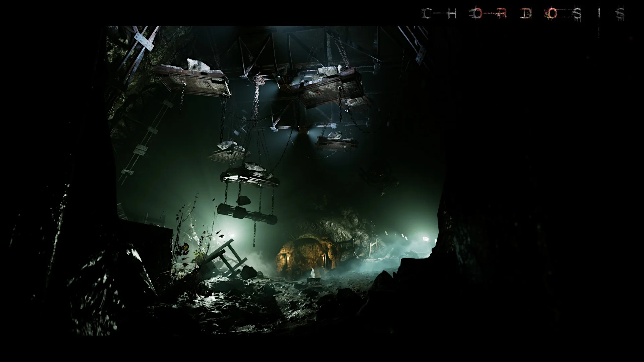
Task: Click the CHORDOSIS logo in the corner
Action: (523, 14)
